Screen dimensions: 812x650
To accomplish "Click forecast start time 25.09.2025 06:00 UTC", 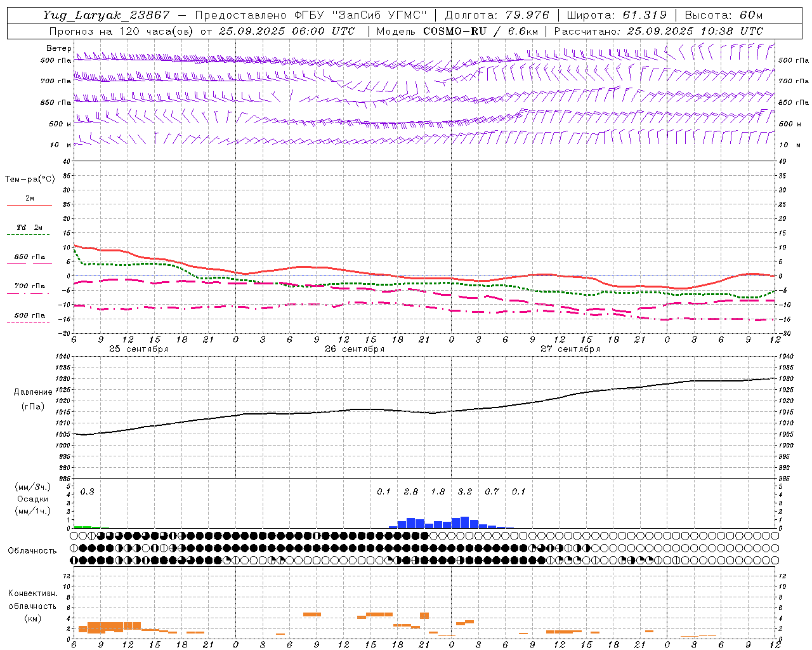I will [x=287, y=31].
